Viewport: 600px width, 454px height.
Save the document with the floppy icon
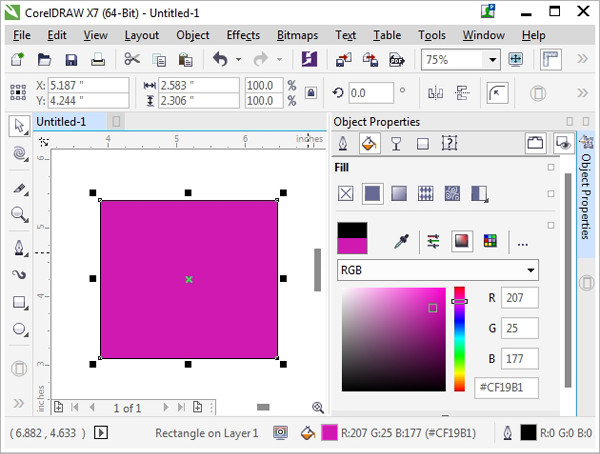[71, 60]
